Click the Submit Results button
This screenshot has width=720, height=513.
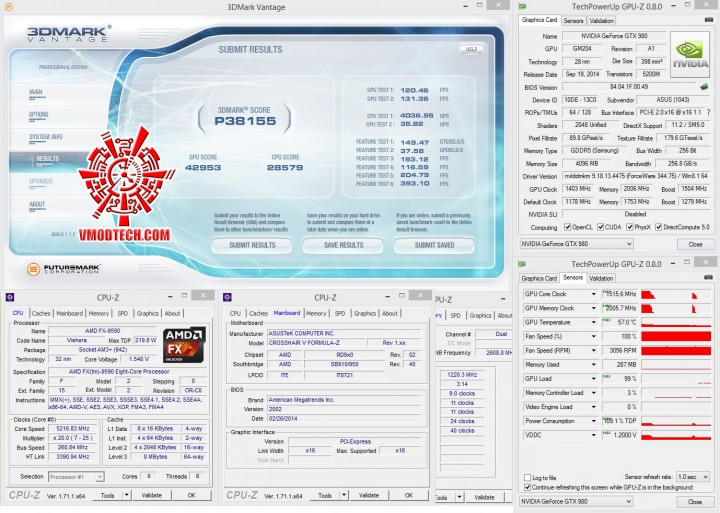[252, 245]
